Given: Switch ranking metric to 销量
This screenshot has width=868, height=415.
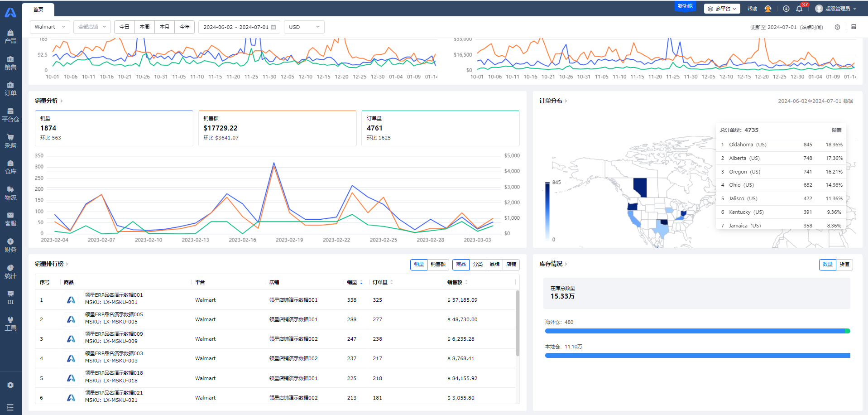Looking at the screenshot, I should [x=419, y=264].
